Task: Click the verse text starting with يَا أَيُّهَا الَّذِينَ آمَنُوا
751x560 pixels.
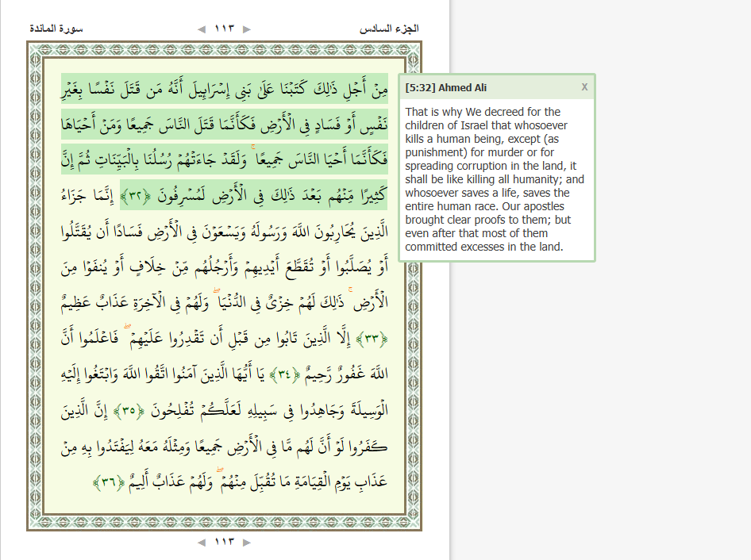Action: [x=183, y=375]
